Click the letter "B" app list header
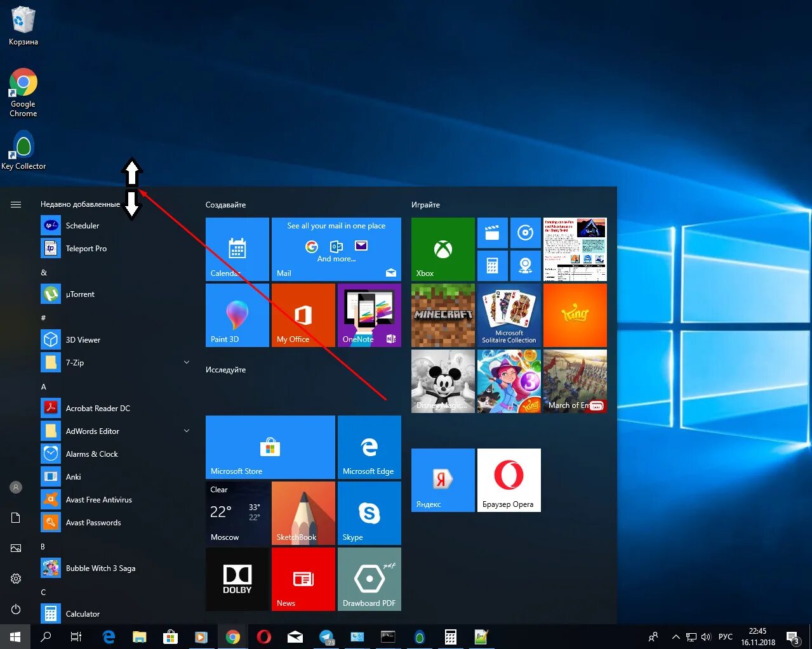This screenshot has width=812, height=649. pyautogui.click(x=43, y=546)
